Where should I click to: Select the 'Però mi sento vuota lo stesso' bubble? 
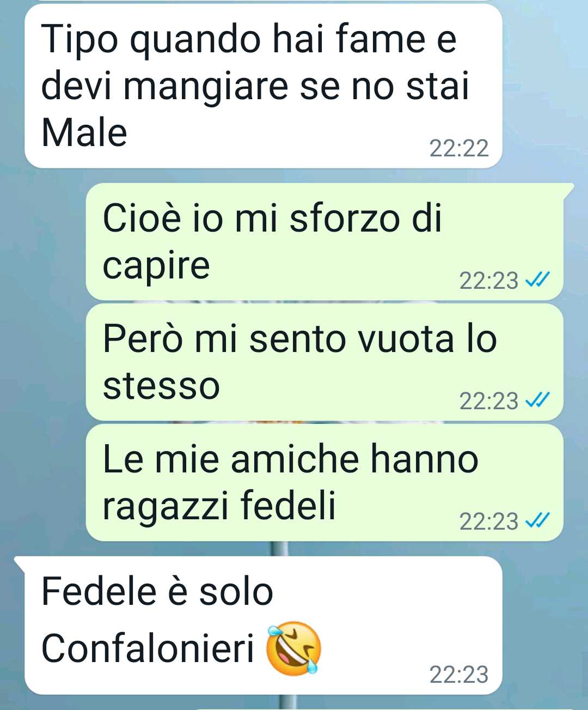[x=324, y=362]
